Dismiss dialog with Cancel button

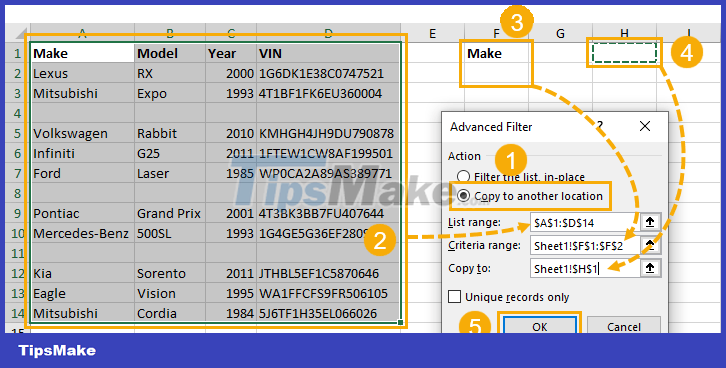click(624, 326)
